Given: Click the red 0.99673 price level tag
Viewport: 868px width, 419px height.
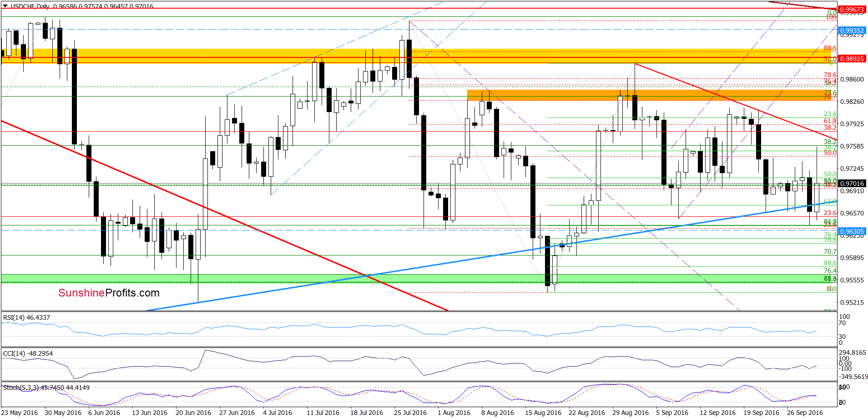Looking at the screenshot, I should pyautogui.click(x=852, y=9).
